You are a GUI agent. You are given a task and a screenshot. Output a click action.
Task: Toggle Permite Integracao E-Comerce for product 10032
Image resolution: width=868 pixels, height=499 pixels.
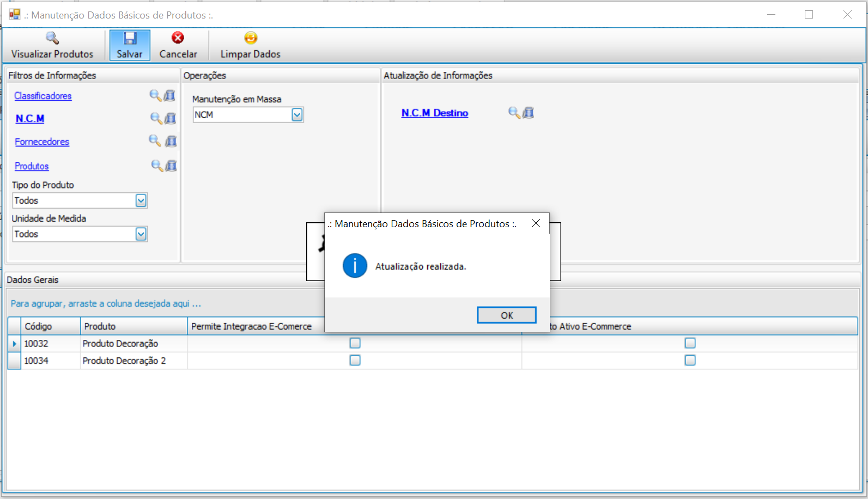click(355, 343)
